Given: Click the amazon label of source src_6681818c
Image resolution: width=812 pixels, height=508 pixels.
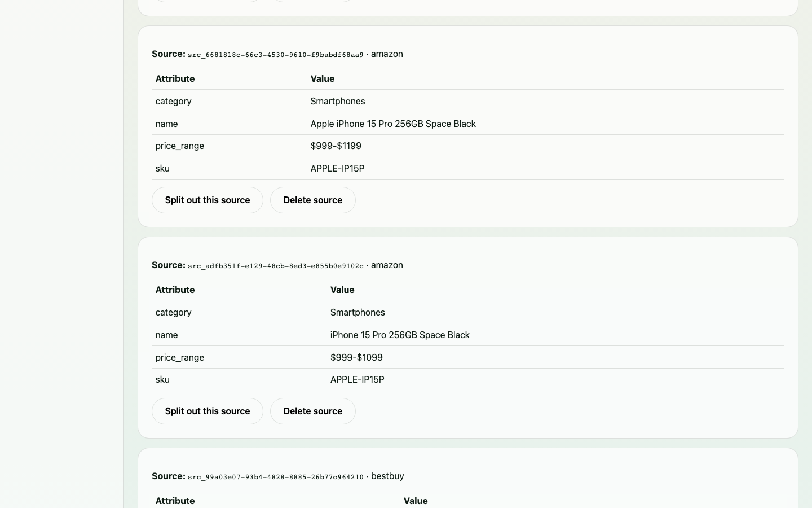Looking at the screenshot, I should [x=387, y=54].
